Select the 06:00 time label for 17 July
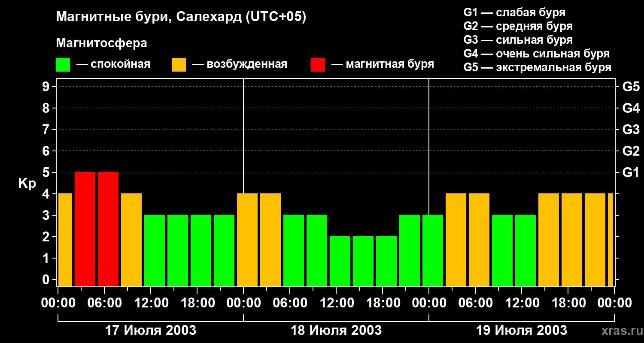The image size is (644, 343). click(104, 303)
